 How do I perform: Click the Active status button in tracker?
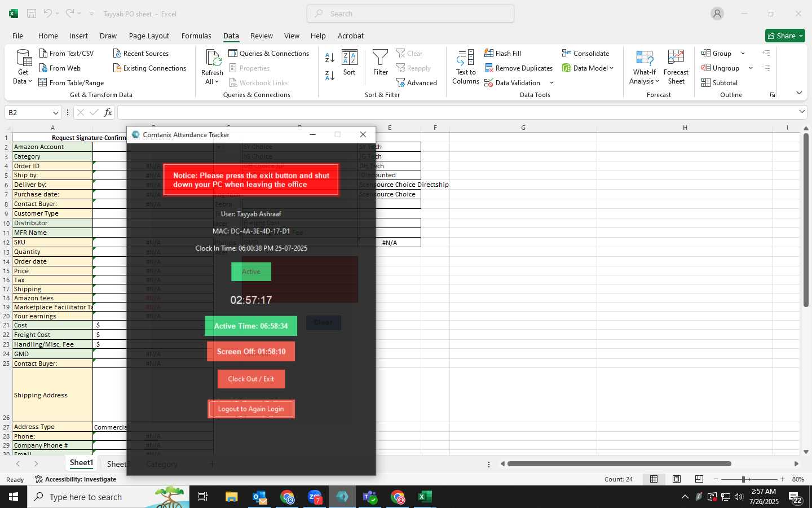click(251, 271)
